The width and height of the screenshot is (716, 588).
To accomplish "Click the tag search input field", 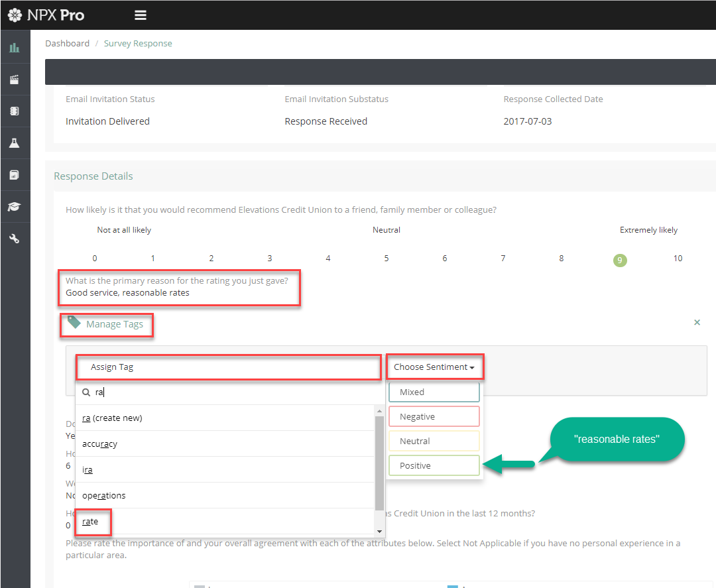I will (232, 392).
